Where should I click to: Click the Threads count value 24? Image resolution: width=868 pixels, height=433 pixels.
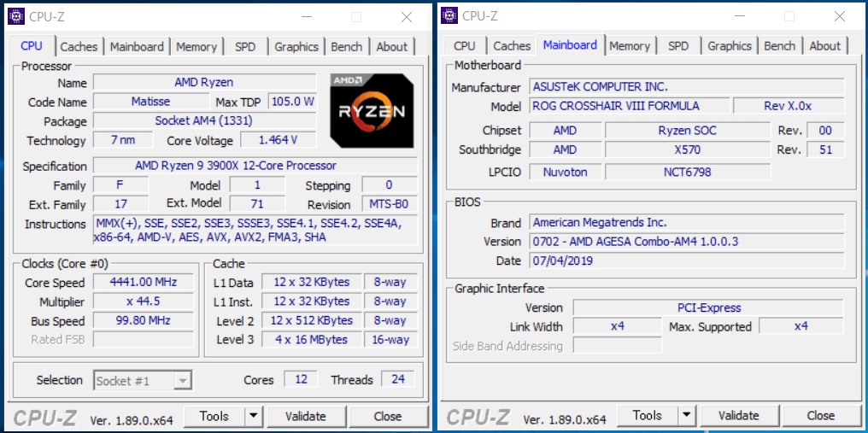[x=397, y=379]
